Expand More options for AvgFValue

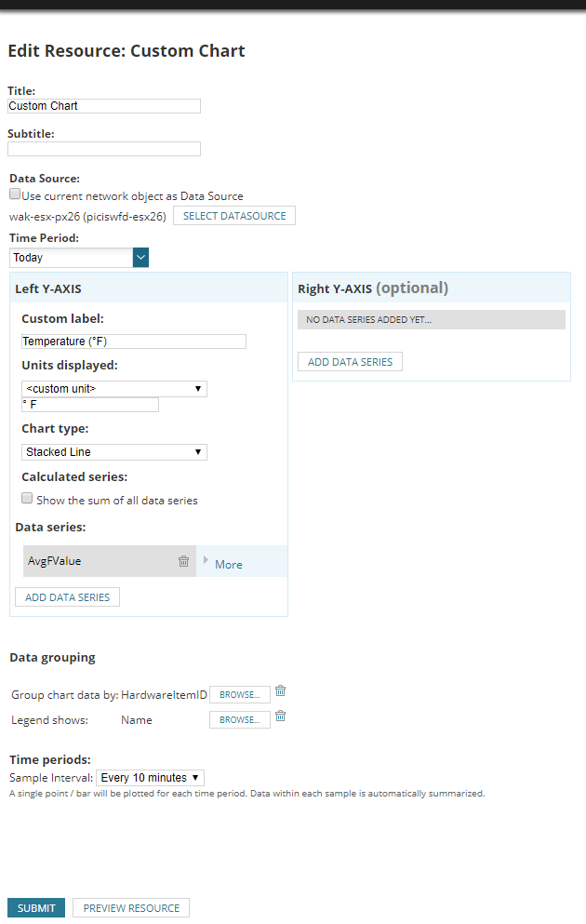[x=228, y=564]
